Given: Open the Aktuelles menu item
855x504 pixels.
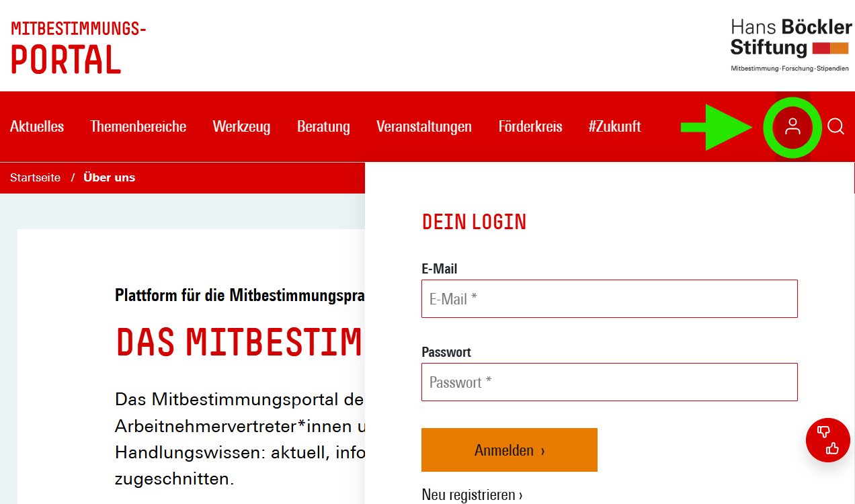Looking at the screenshot, I should (x=37, y=126).
